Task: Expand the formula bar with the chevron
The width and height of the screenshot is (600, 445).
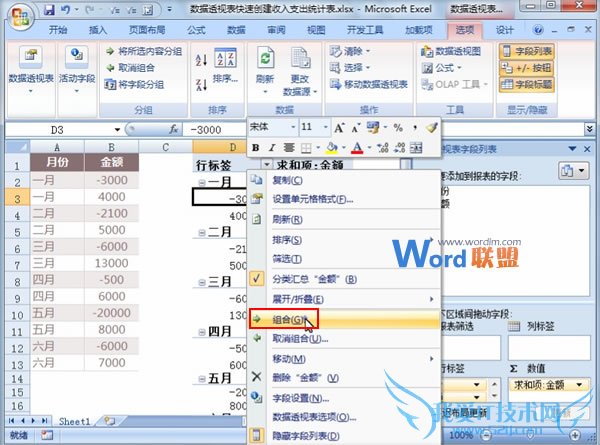Action: click(590, 129)
